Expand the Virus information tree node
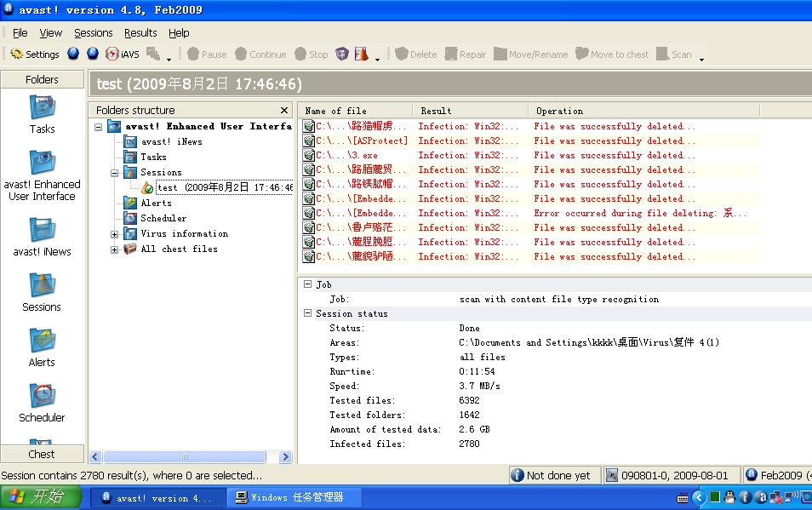The width and height of the screenshot is (812, 510). point(114,234)
